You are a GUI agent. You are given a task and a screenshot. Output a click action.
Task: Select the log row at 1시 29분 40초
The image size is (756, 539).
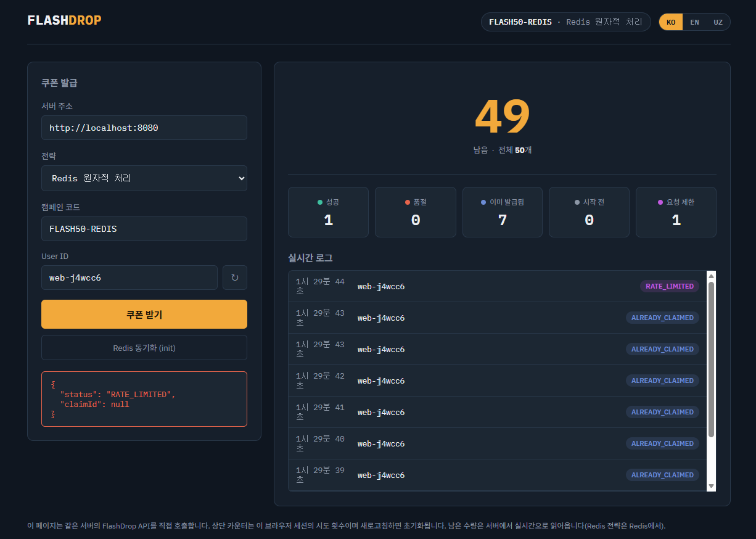click(x=498, y=443)
